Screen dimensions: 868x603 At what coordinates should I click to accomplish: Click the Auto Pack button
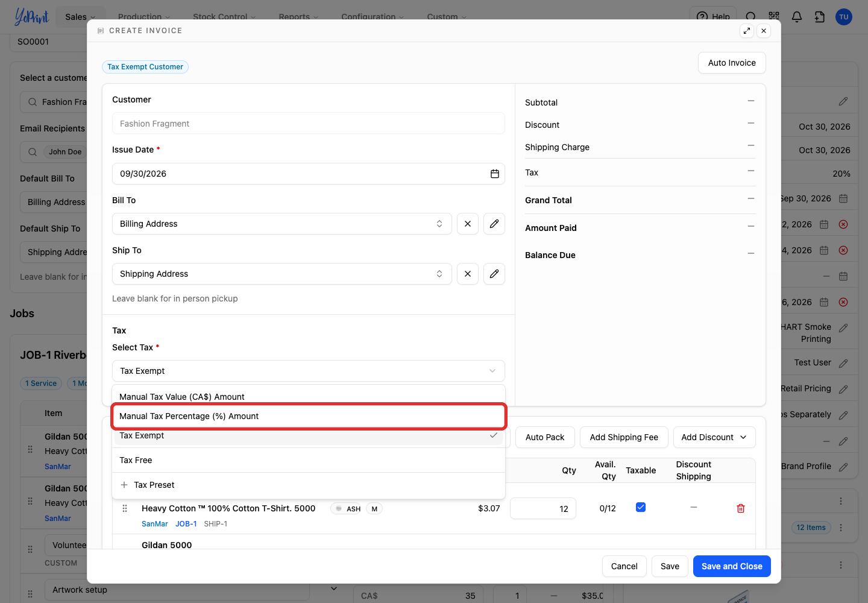[545, 437]
